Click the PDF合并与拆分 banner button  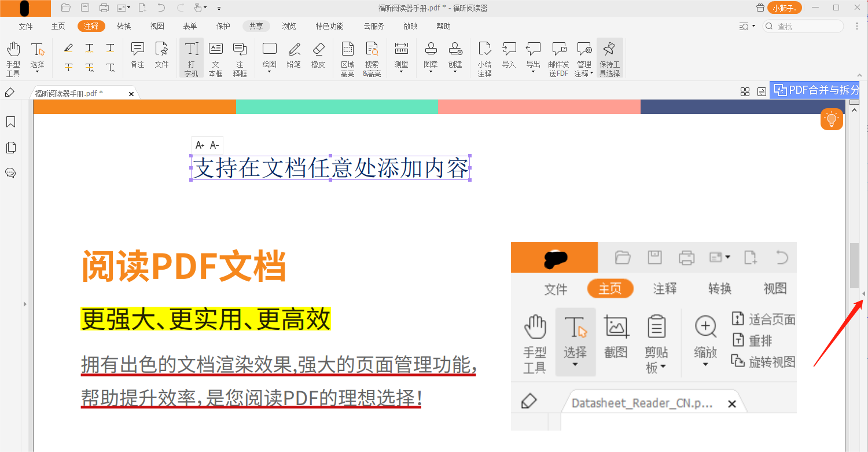(815, 90)
